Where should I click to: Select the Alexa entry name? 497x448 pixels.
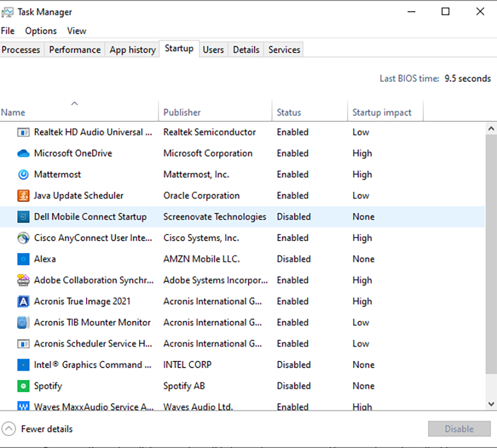point(45,259)
